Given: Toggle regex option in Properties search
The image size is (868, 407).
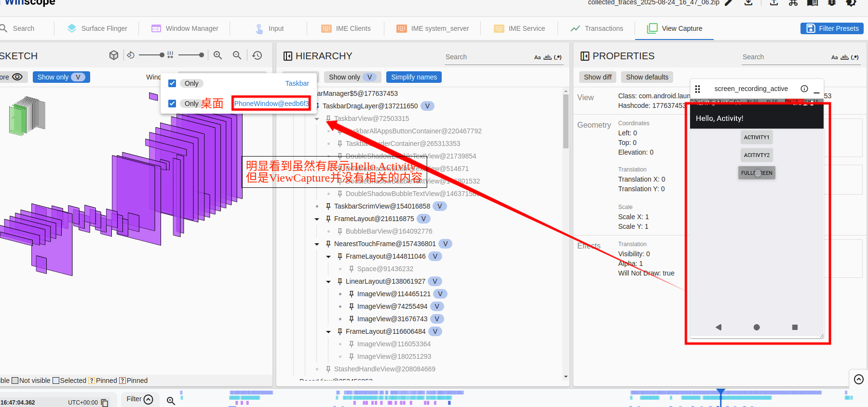Looking at the screenshot, I should click(855, 57).
